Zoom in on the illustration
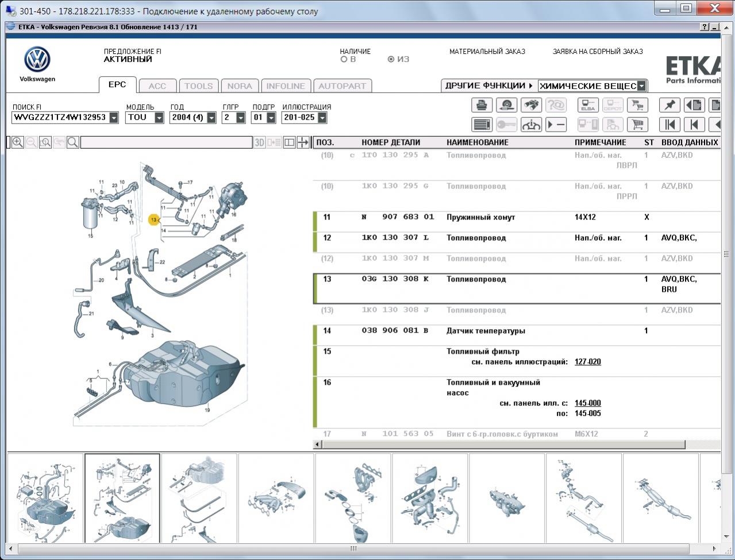This screenshot has height=560, width=735. tap(18, 142)
